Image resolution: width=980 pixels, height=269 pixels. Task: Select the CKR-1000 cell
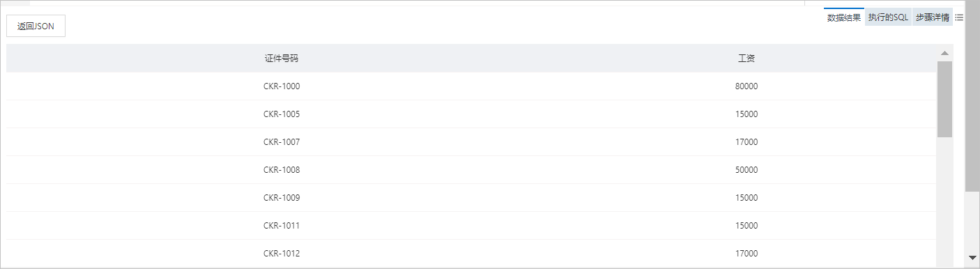(x=282, y=86)
